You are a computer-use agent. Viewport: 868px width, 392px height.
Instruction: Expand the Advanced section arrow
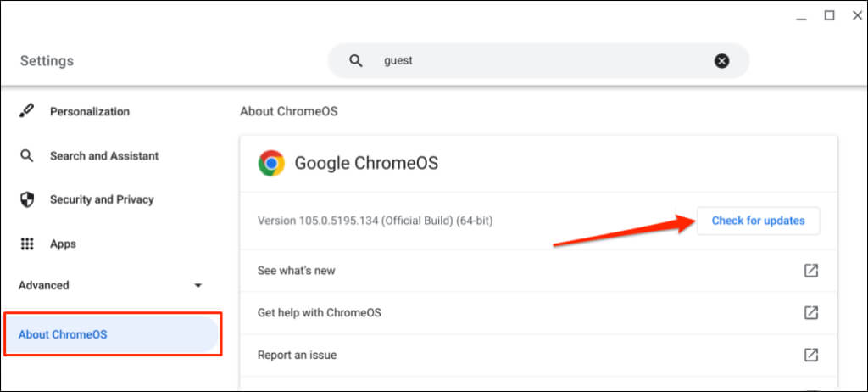coord(198,286)
